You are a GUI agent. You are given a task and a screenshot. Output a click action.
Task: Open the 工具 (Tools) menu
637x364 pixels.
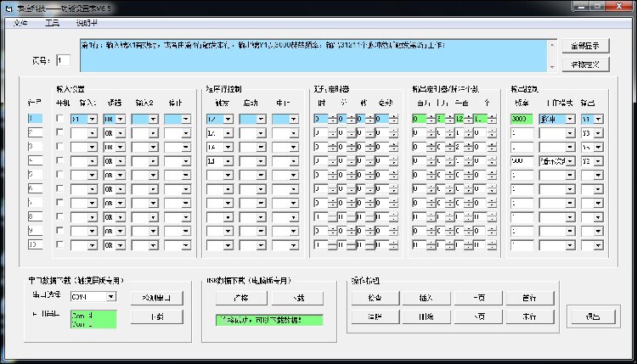click(52, 23)
